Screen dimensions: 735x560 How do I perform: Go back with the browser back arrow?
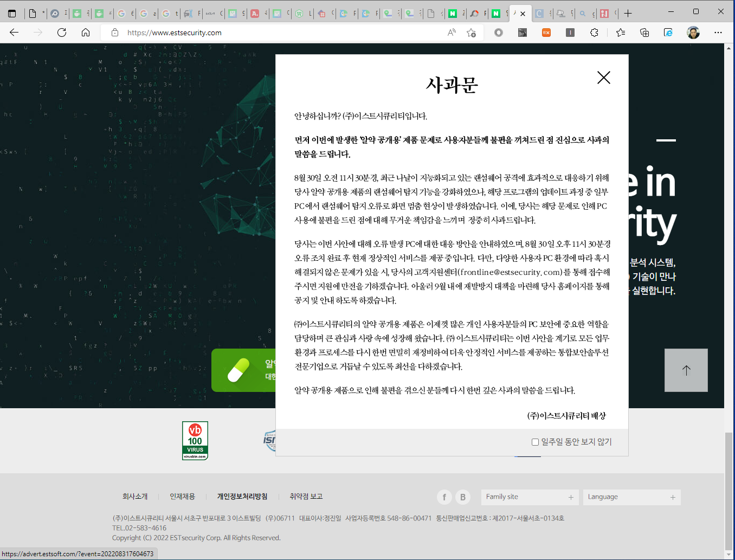click(14, 33)
